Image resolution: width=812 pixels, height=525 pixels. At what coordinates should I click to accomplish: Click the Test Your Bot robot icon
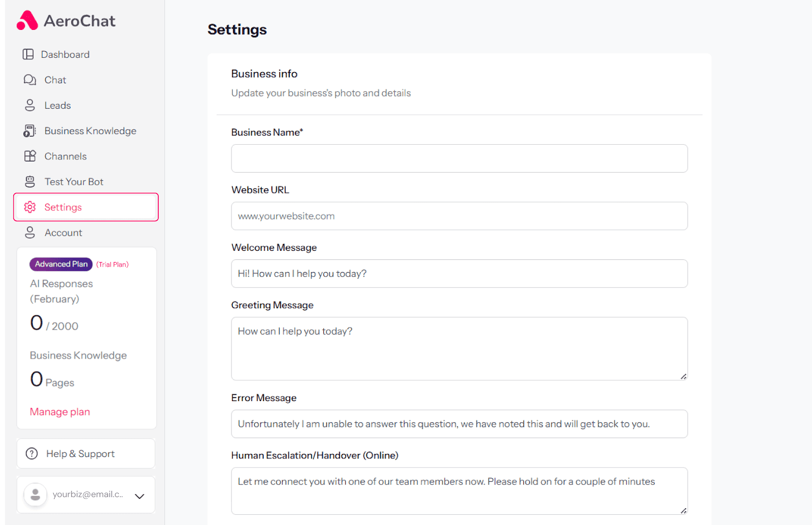pos(30,182)
